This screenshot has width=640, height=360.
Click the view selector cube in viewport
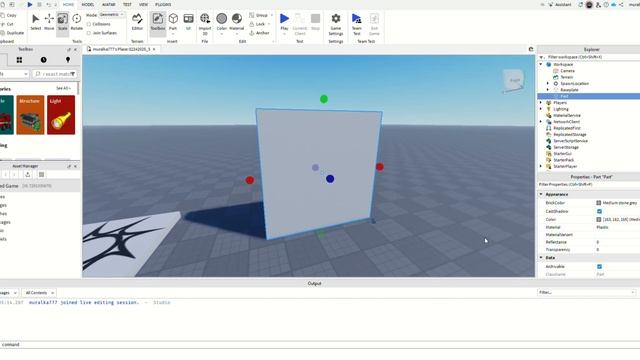pos(513,80)
